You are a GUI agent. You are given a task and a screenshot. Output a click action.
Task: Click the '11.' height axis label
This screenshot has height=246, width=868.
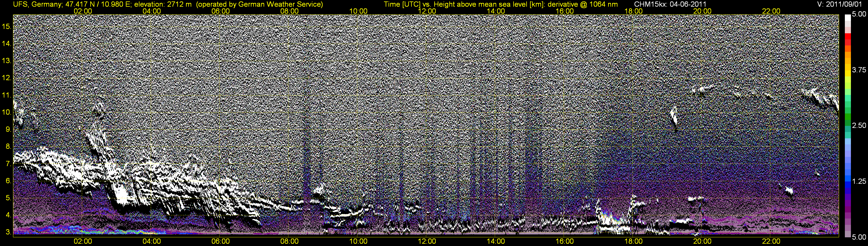pos(7,95)
